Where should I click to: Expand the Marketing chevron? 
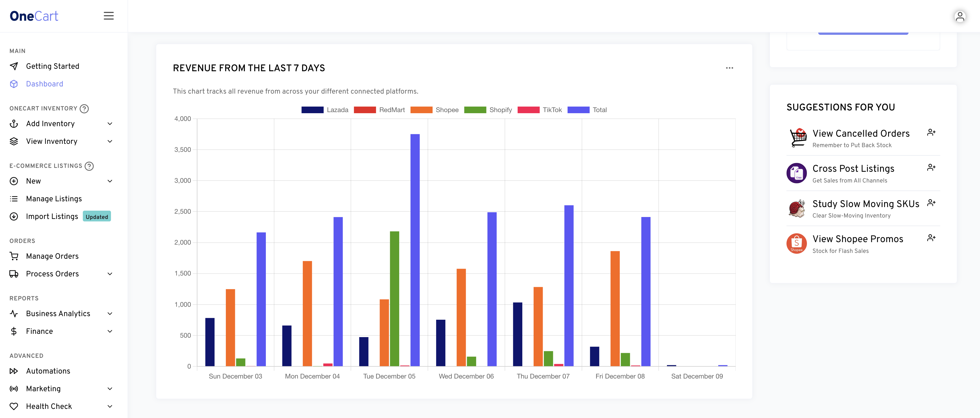pos(110,389)
